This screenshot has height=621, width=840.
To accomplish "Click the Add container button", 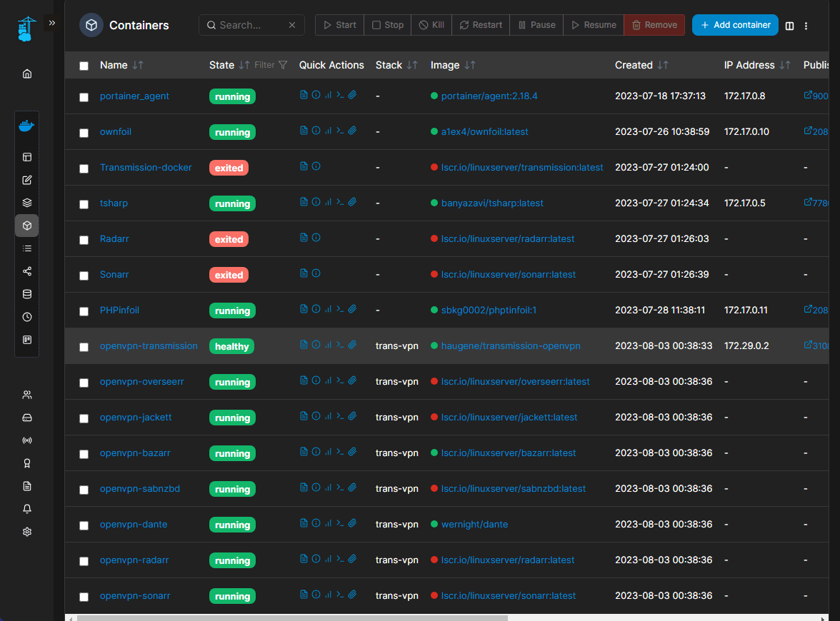I will pos(735,24).
